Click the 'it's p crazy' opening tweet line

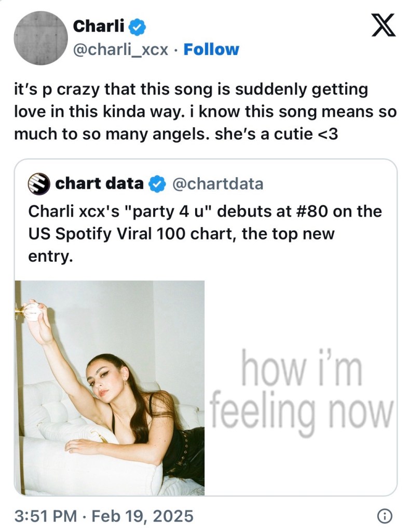pyautogui.click(x=191, y=90)
